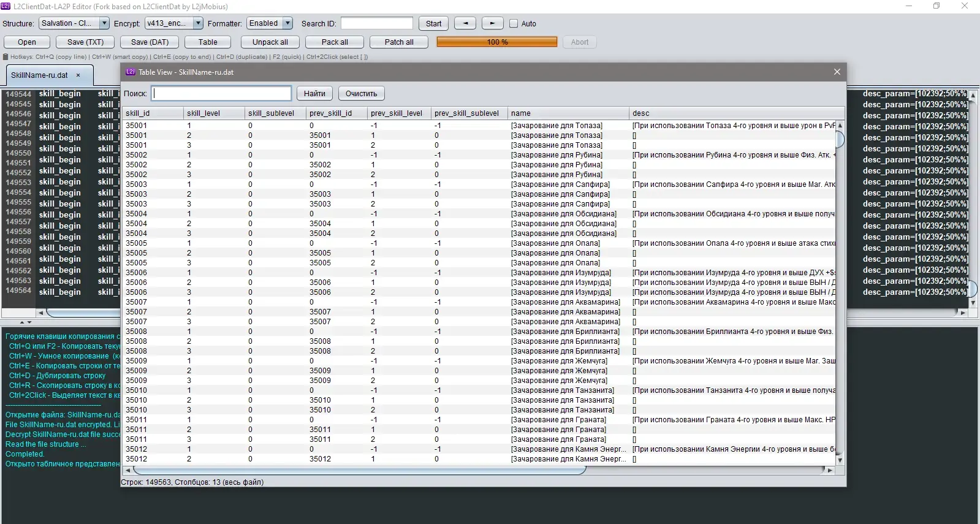Focus the Search ID field

pyautogui.click(x=377, y=23)
